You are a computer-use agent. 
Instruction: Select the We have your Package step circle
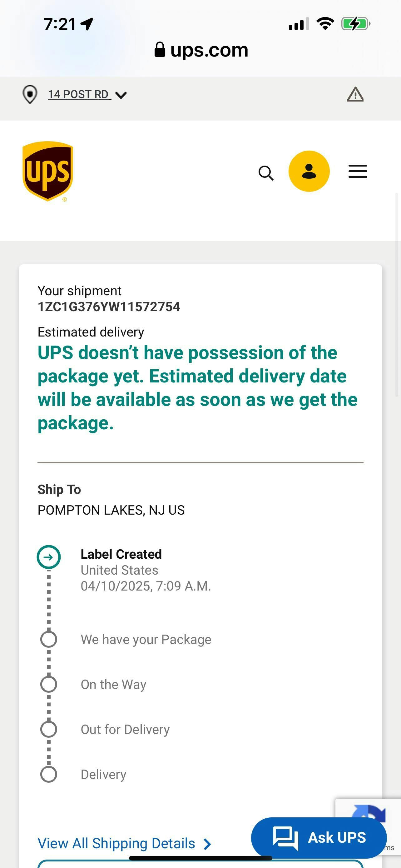pos(49,639)
